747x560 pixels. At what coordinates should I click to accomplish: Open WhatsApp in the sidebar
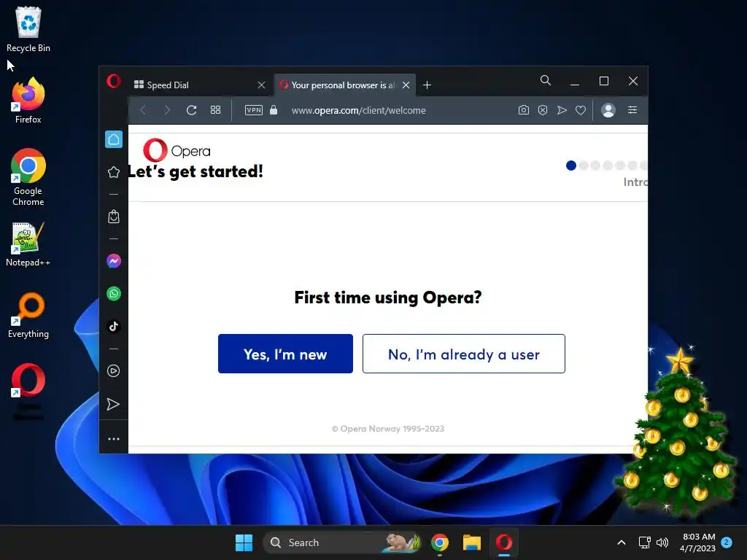113,294
